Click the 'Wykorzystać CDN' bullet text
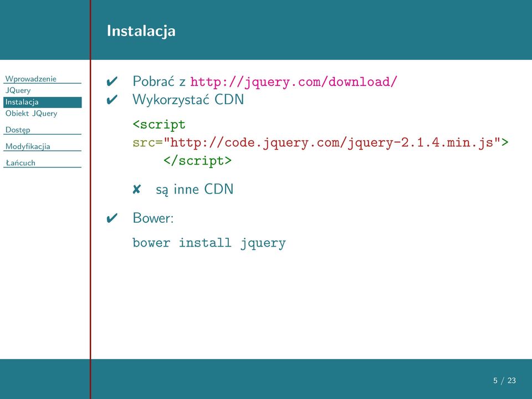The width and height of the screenshot is (532, 399). point(188,99)
